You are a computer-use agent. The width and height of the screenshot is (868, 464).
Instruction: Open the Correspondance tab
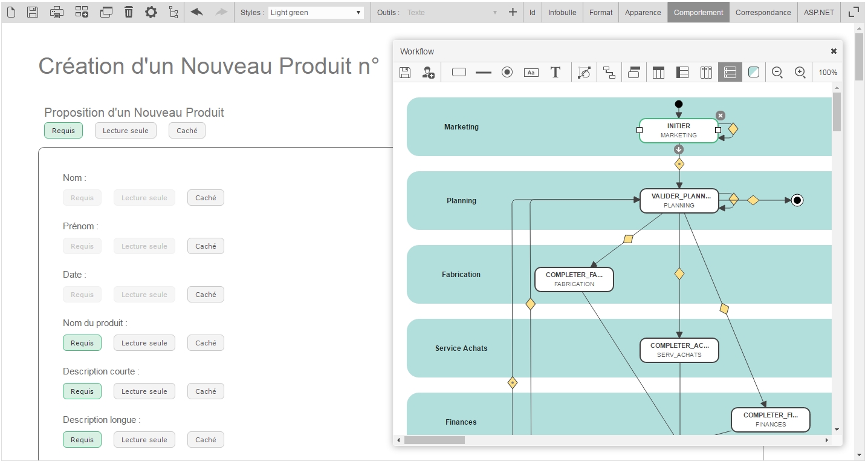(x=763, y=12)
